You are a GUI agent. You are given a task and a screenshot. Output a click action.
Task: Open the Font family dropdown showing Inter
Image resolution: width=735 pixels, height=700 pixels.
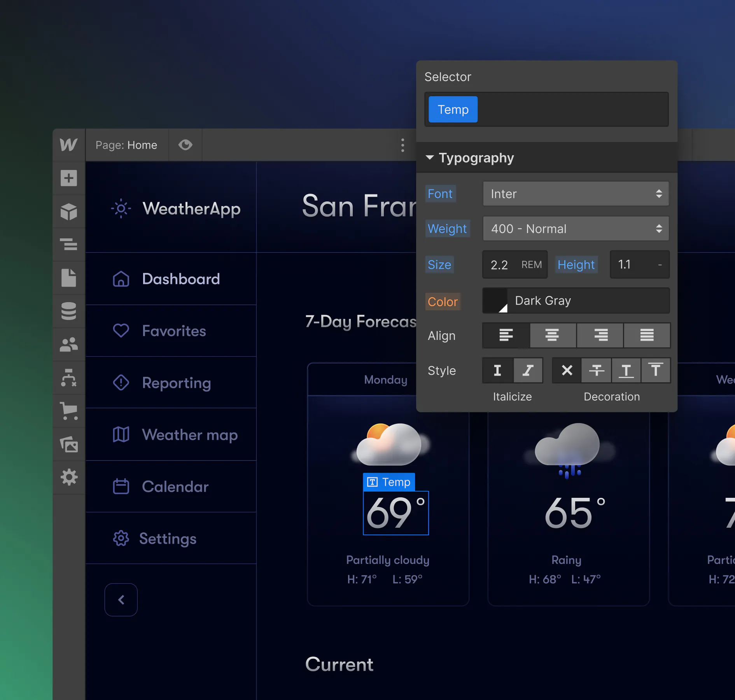point(576,194)
